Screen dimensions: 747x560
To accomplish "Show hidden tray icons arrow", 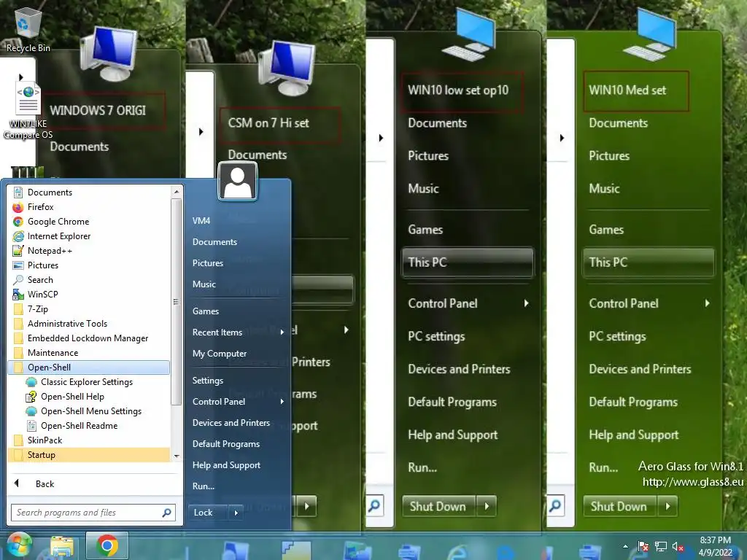I will click(625, 546).
